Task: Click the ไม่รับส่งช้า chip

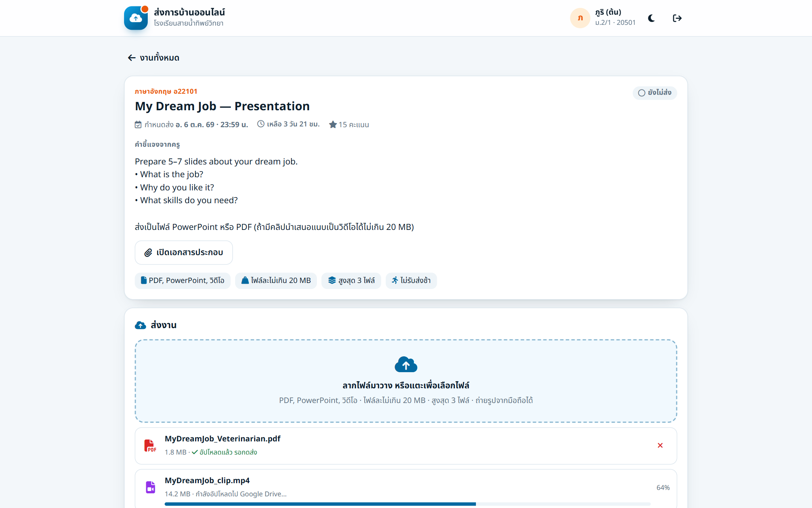Action: [x=411, y=280]
